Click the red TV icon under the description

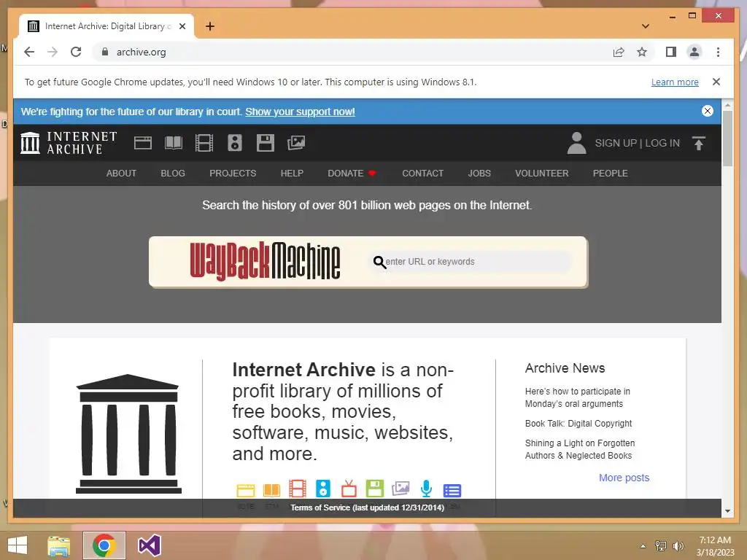tap(349, 489)
